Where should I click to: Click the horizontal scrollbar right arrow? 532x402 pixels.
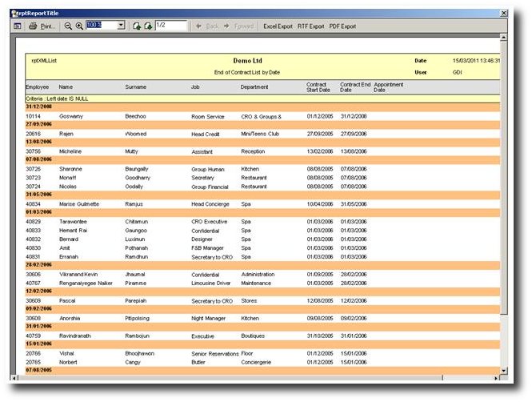[495, 376]
